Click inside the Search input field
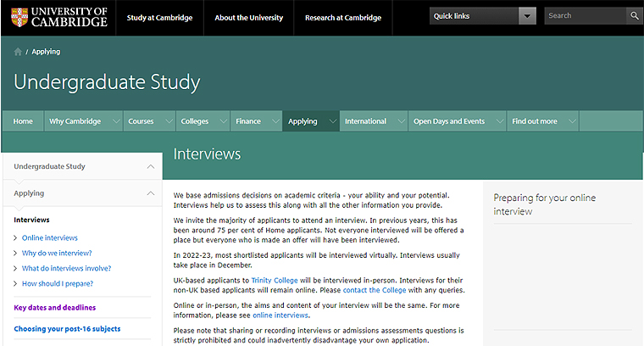644x346 pixels. click(x=584, y=16)
